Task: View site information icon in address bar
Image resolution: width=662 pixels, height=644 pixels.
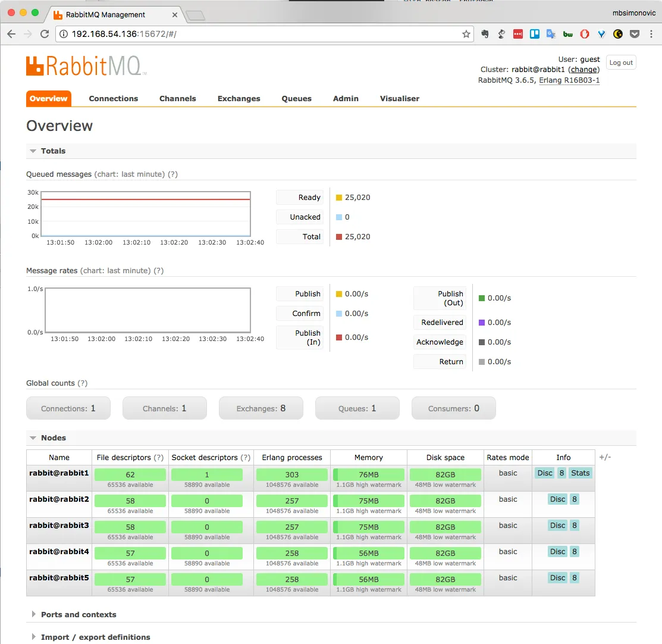Action: coord(63,34)
